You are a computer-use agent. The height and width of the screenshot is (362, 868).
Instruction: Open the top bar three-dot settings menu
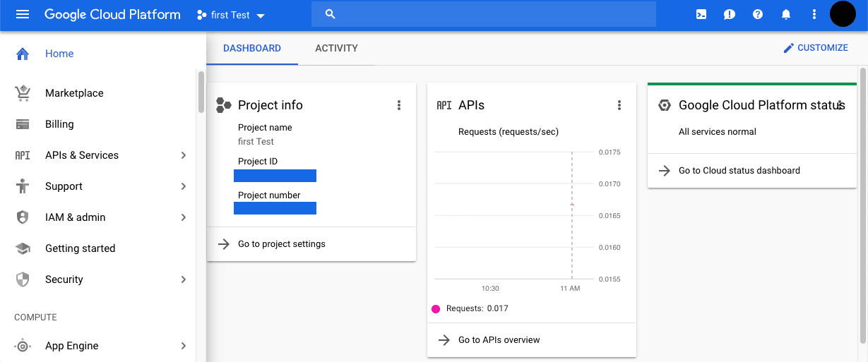click(x=814, y=15)
